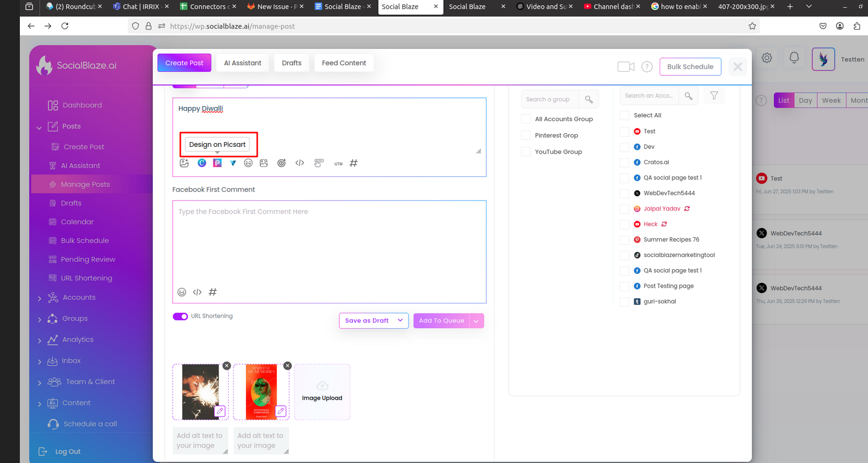The image size is (868, 463).
Task: Switch calendar view to Day
Action: [805, 100]
